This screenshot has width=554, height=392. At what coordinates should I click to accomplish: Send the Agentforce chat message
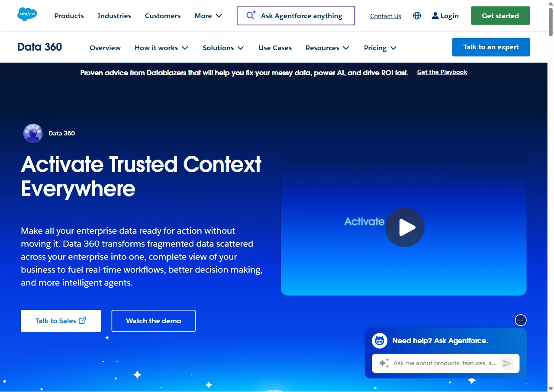coord(507,363)
